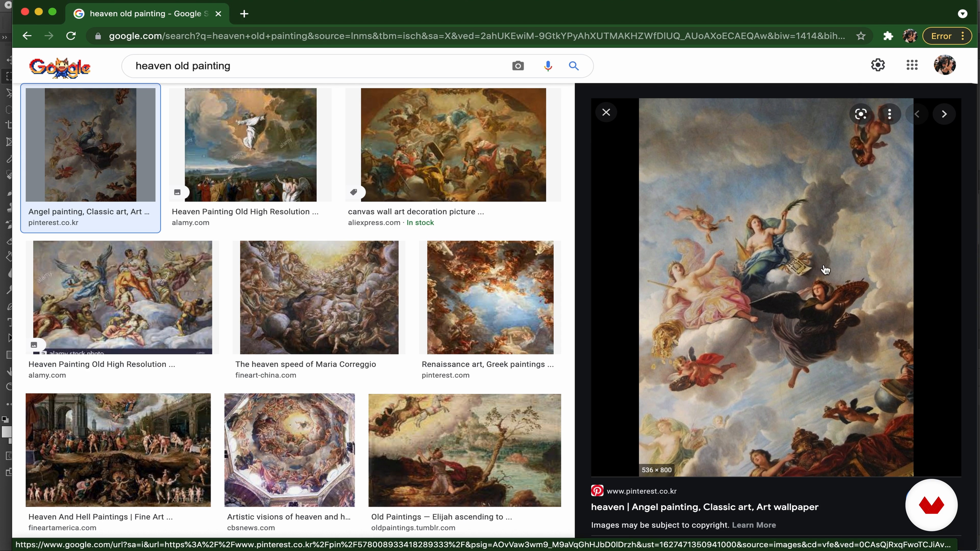Screen dimensions: 980x551
Task: Click the oldpaintings.tumblr.com source label
Action: (413, 528)
